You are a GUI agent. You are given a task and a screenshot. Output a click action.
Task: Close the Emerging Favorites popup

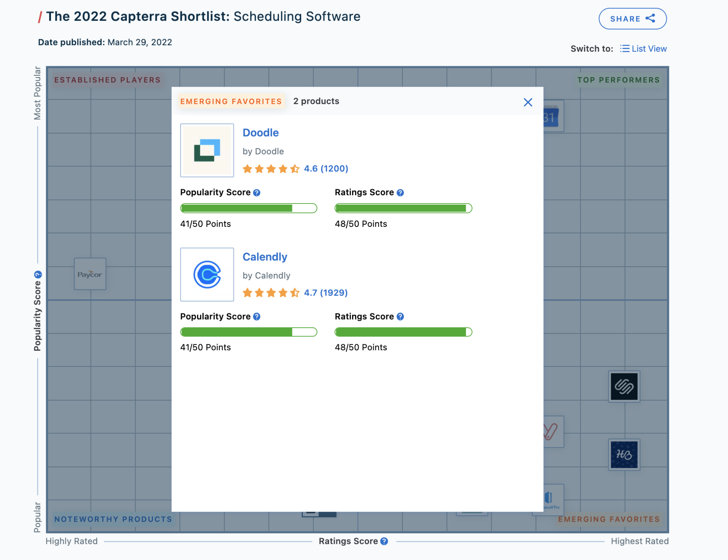[x=528, y=102]
